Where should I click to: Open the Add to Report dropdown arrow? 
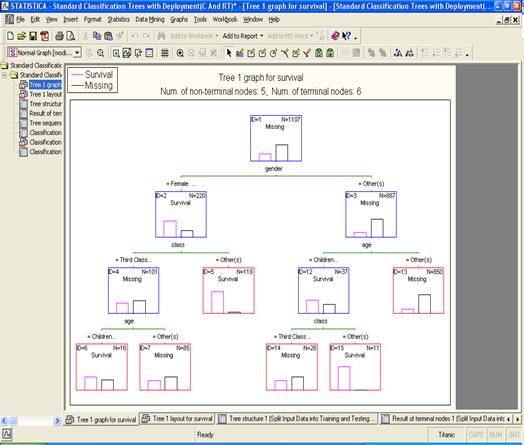pyautogui.click(x=262, y=36)
